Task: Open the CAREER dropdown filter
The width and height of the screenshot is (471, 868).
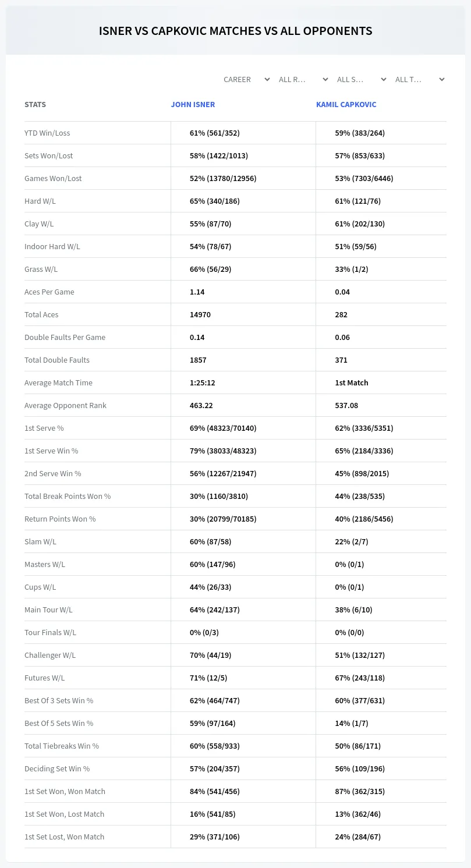Action: (245, 79)
